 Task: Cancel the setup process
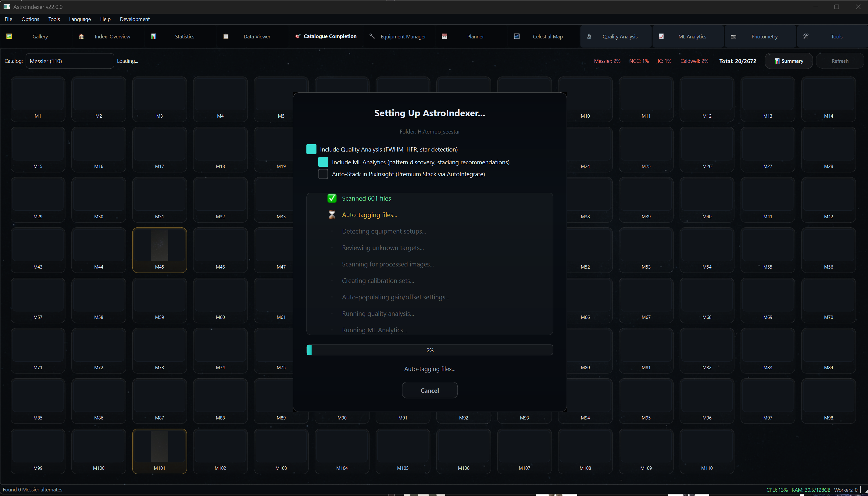[x=430, y=390]
